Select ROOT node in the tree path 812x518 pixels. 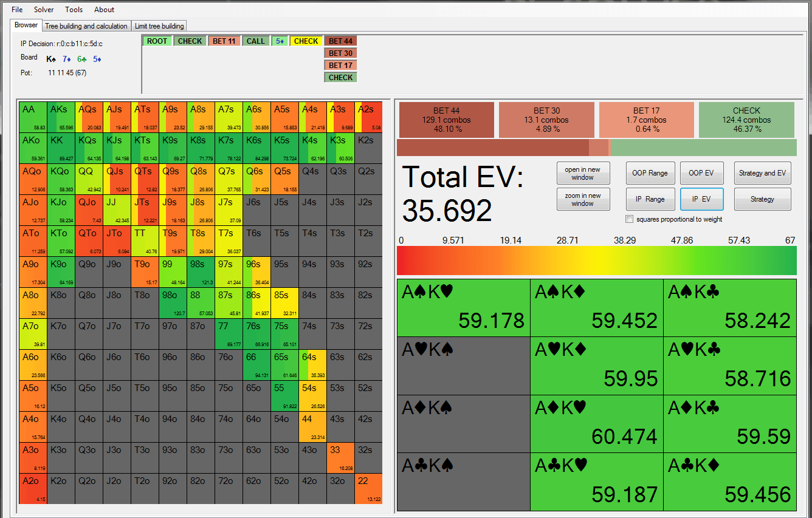[x=157, y=41]
